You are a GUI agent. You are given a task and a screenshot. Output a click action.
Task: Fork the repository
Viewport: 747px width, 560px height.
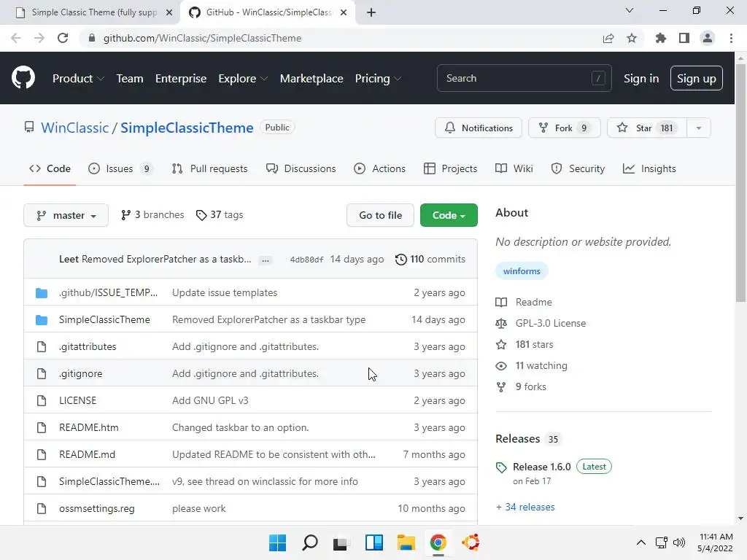pos(565,128)
